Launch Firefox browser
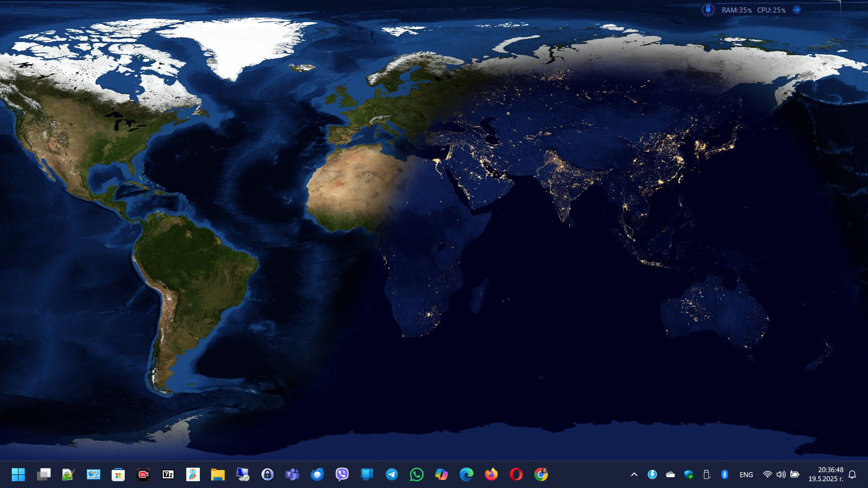This screenshot has height=488, width=868. 491,474
